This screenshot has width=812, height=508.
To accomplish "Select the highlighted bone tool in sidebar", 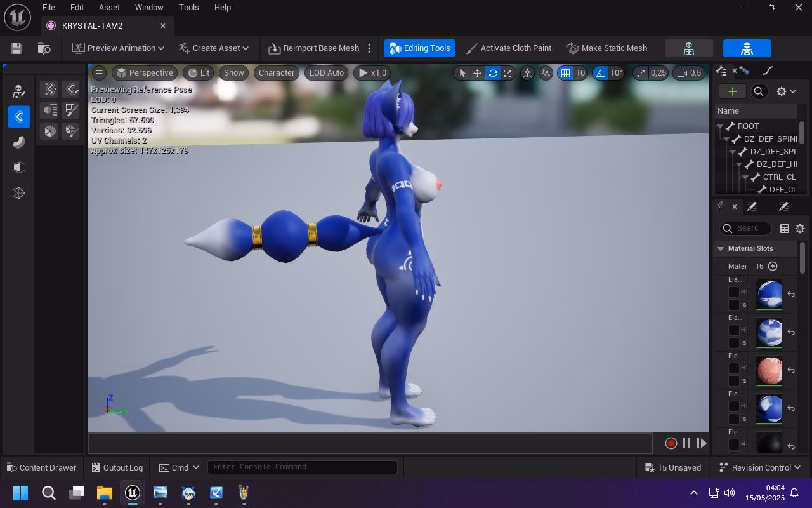I will [18, 117].
